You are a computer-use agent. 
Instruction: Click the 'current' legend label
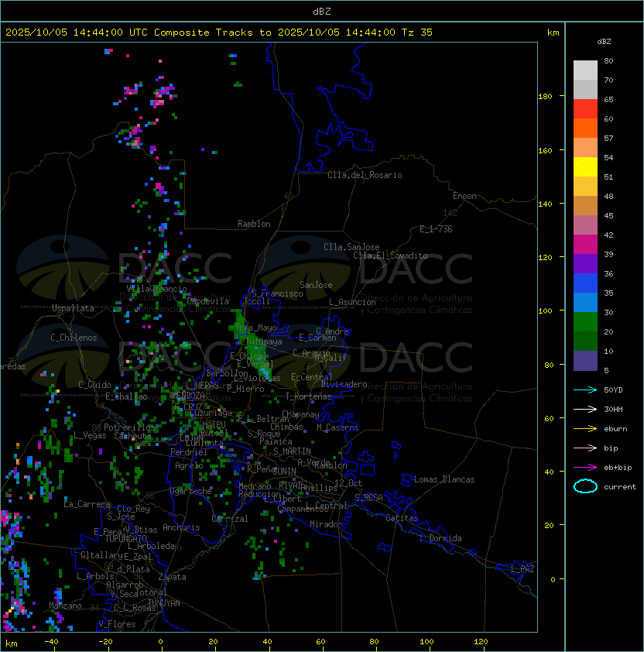click(x=620, y=486)
